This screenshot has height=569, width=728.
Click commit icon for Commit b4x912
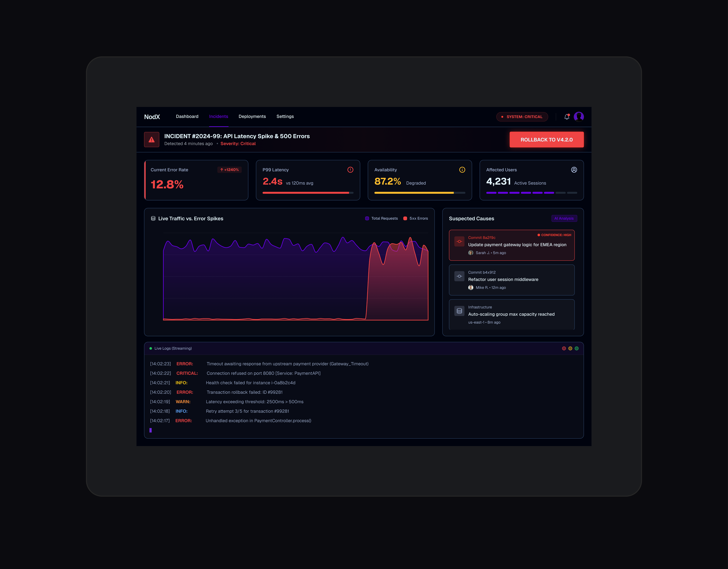tap(459, 276)
